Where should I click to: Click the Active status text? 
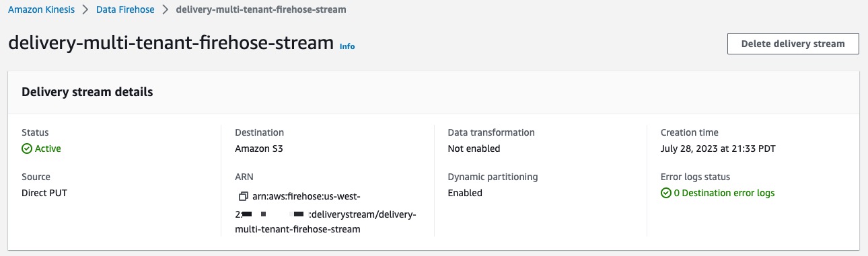click(48, 148)
